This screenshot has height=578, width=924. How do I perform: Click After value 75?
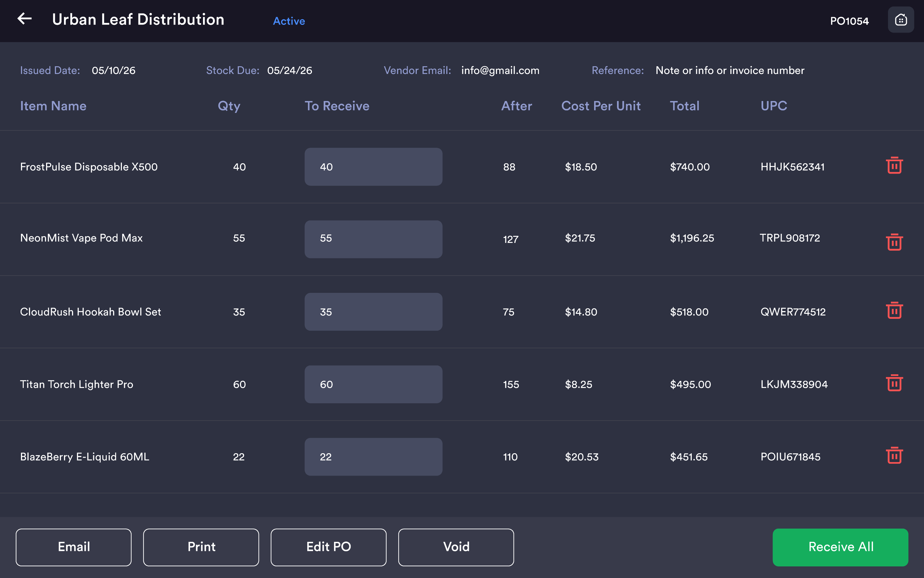(x=508, y=312)
